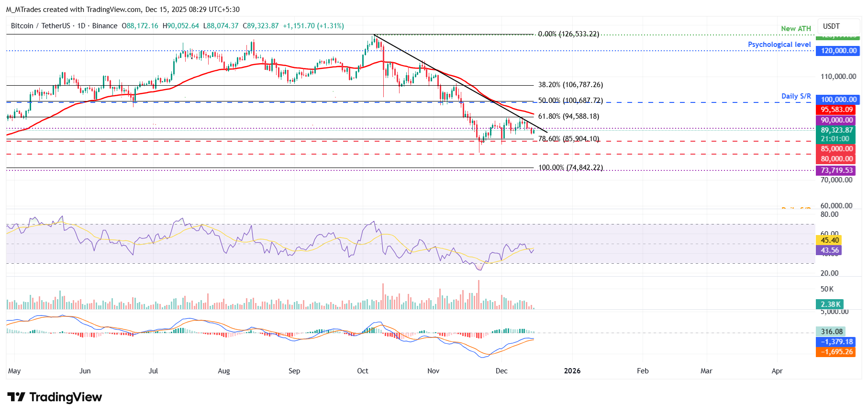Select the Psychological level annotation
This screenshot has height=415, width=868.
pos(779,45)
